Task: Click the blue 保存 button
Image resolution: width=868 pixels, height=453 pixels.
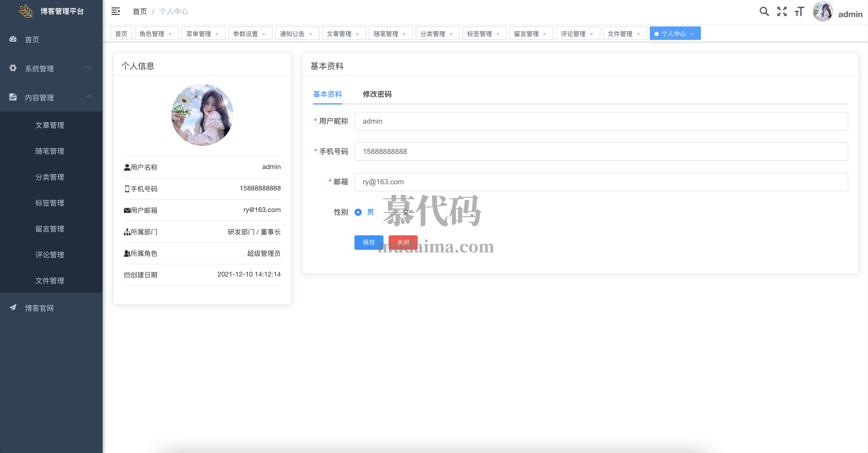Action: pyautogui.click(x=369, y=242)
